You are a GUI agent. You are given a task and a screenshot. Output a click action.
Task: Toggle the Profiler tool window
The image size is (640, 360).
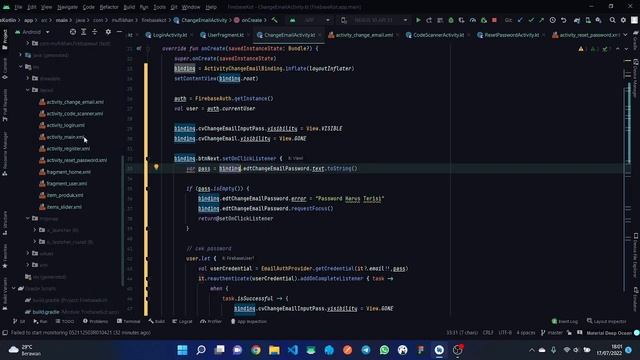(211, 321)
